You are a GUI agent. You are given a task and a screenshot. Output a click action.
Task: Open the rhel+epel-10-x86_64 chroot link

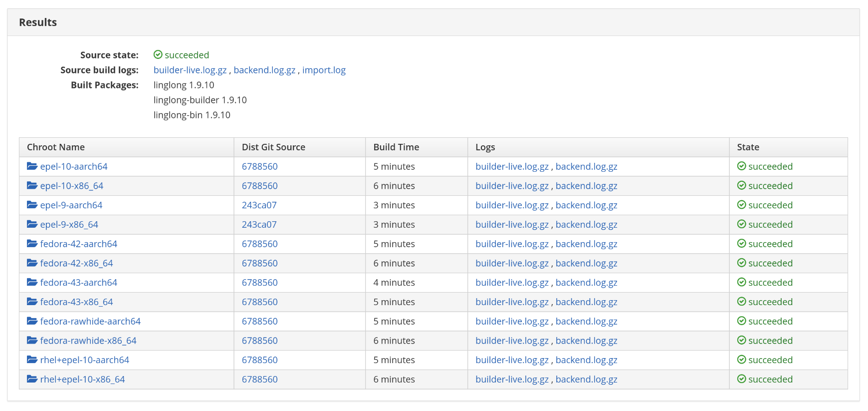(83, 379)
